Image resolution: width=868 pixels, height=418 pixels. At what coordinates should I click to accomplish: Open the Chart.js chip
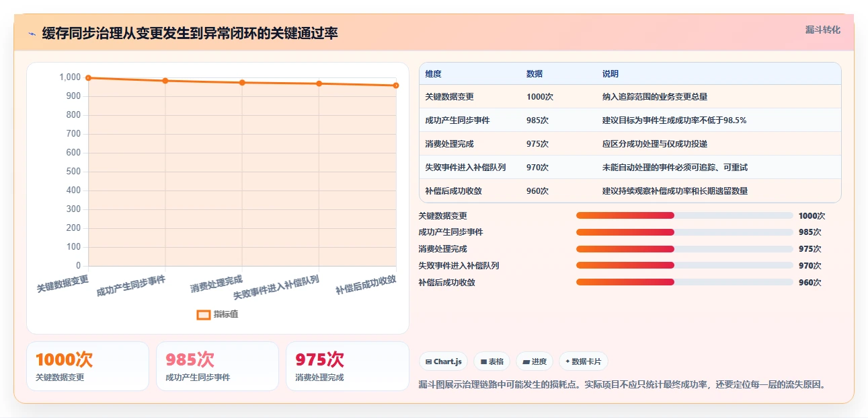pyautogui.click(x=444, y=361)
